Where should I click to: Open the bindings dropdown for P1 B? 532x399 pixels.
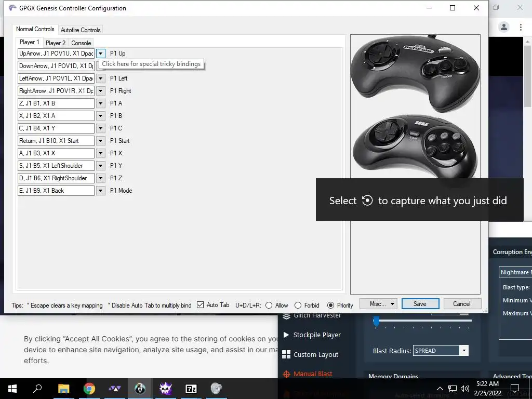(100, 116)
